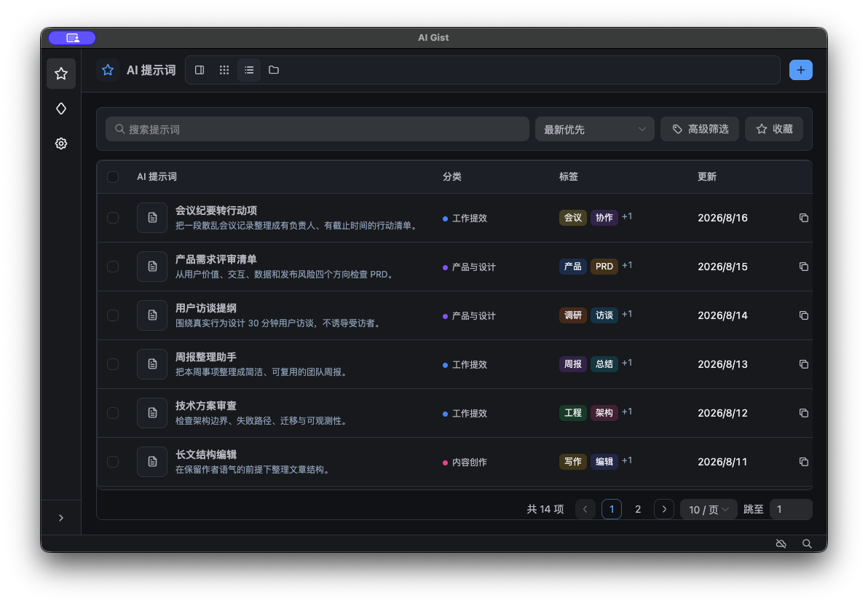This screenshot has height=606, width=868.
Task: Select page 1 in pagination
Action: [x=612, y=509]
